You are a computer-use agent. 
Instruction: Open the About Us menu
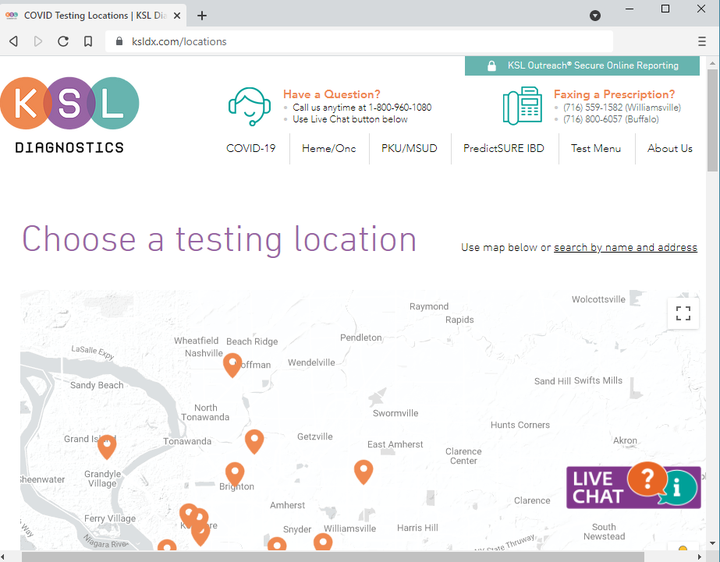pyautogui.click(x=669, y=148)
